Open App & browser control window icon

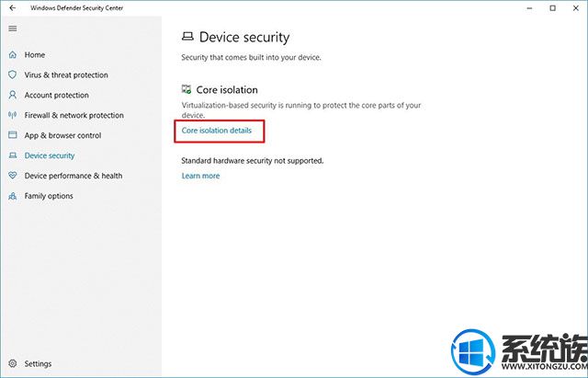pyautogui.click(x=12, y=135)
